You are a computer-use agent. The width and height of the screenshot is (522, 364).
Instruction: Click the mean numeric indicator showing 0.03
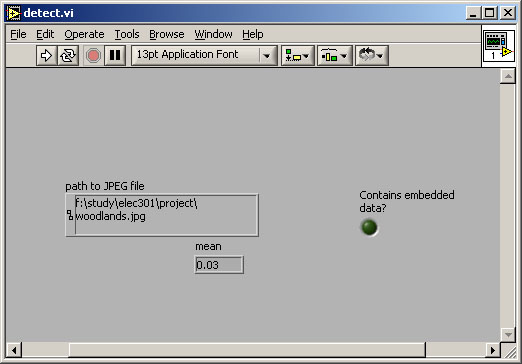click(219, 265)
